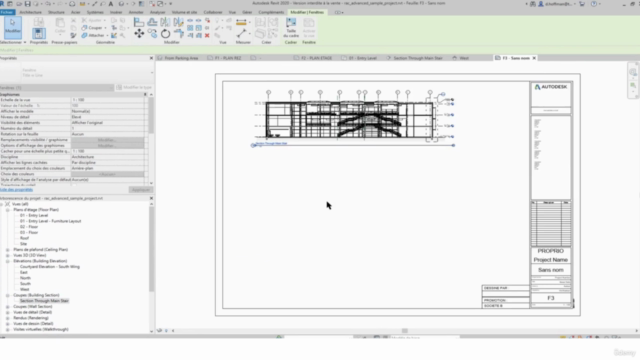Click the Echelle de la vue value field
This screenshot has height=360, width=640.
[x=107, y=100]
